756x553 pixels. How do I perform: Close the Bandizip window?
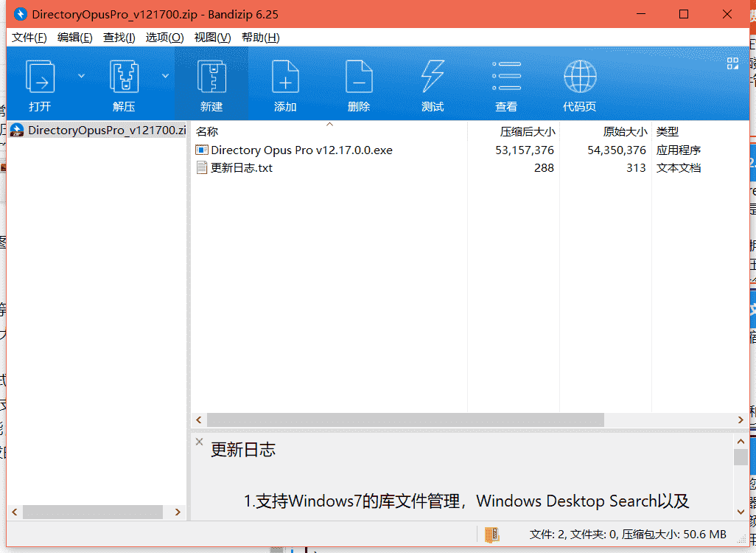click(x=727, y=14)
